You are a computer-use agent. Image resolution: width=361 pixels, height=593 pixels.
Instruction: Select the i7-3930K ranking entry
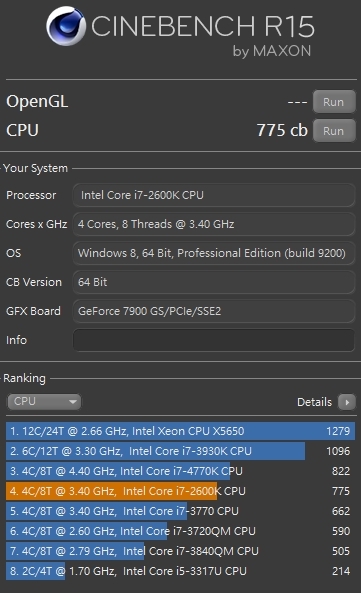(x=180, y=451)
